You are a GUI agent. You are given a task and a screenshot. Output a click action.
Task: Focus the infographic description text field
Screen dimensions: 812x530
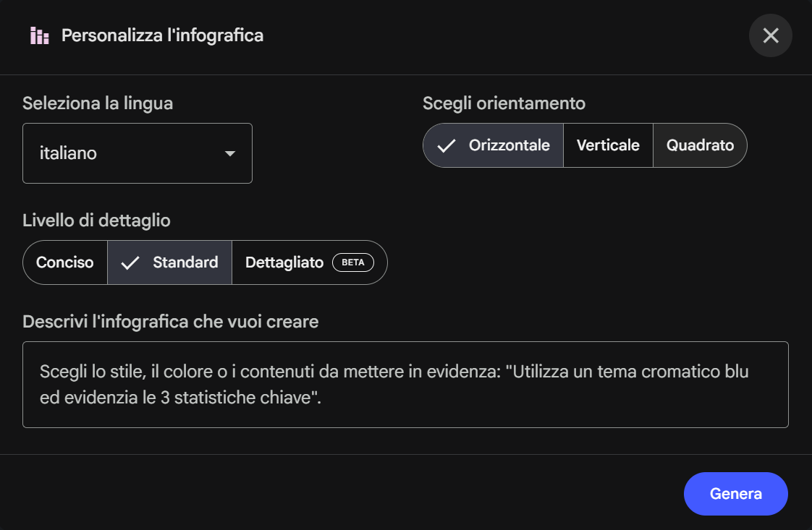[x=405, y=384]
